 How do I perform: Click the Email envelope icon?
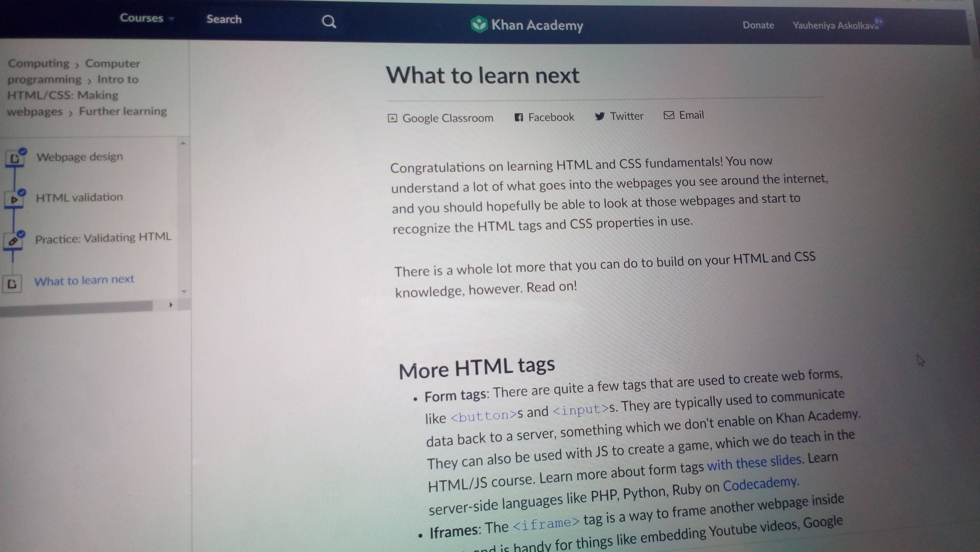pyautogui.click(x=669, y=115)
